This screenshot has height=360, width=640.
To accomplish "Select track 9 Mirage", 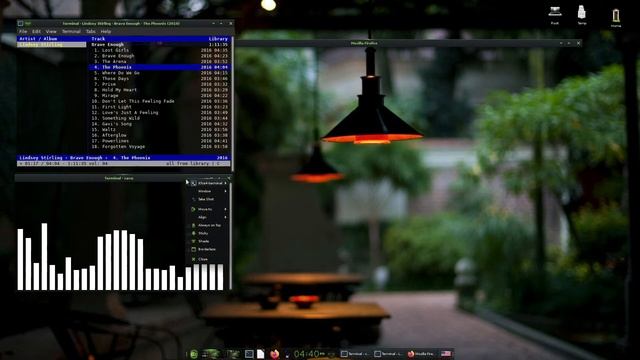I will pyautogui.click(x=160, y=96).
